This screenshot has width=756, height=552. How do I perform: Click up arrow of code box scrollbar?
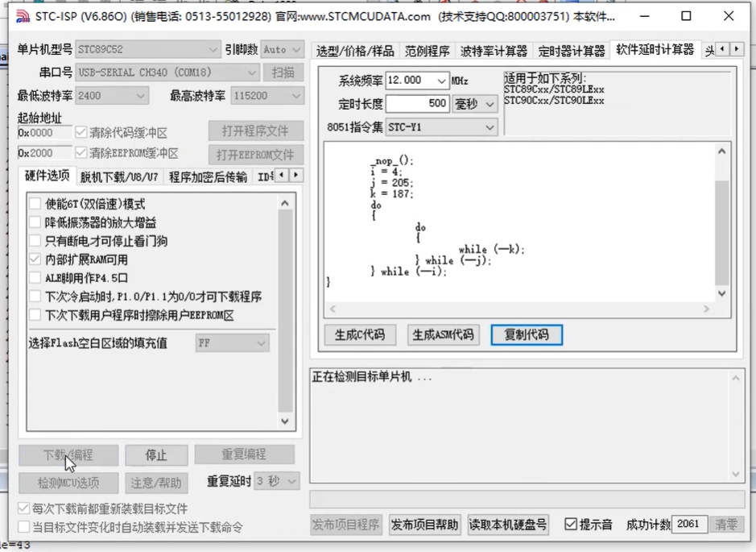pyautogui.click(x=721, y=151)
